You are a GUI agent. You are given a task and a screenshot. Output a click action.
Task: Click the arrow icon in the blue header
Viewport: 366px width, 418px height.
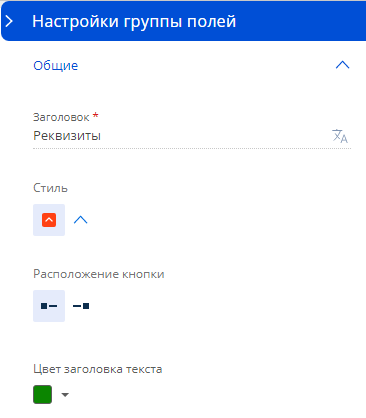(9, 21)
